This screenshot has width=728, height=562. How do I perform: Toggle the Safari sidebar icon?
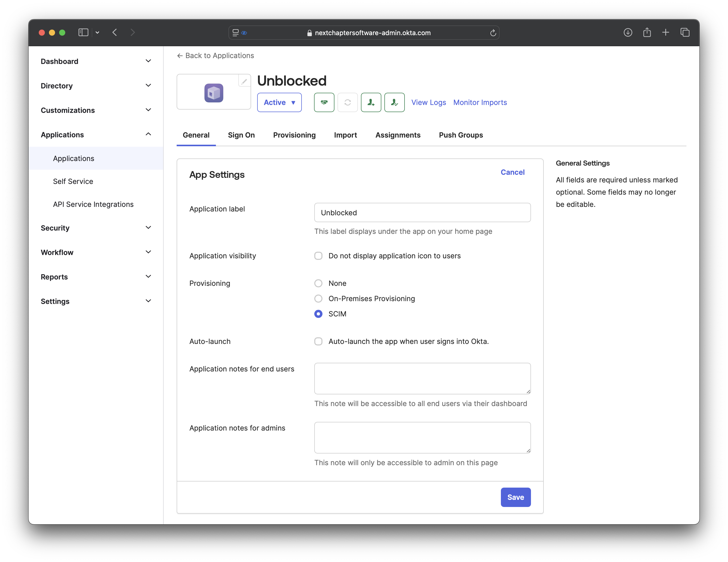(x=83, y=32)
